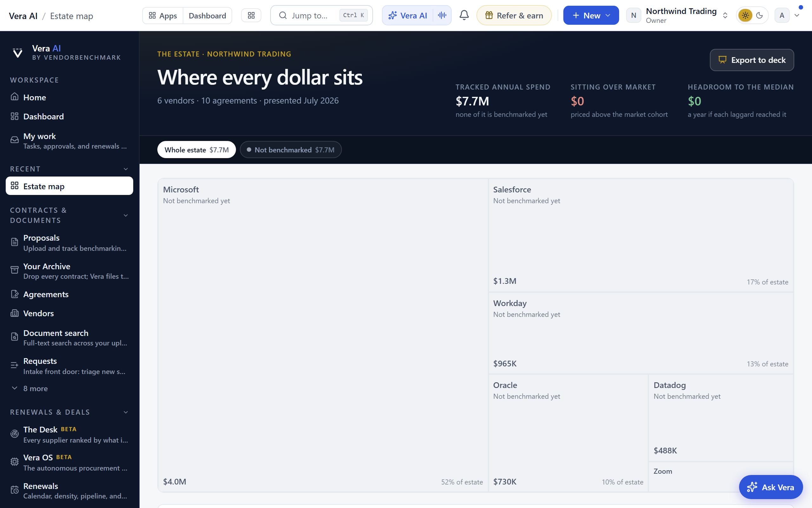Click the notifications bell
Screen dimensions: 812x508
tap(464, 15)
